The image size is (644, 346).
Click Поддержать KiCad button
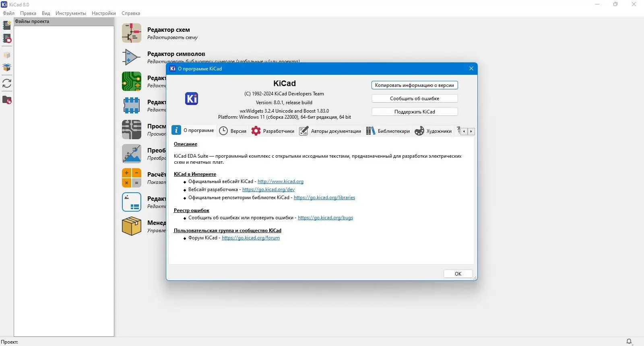click(415, 112)
